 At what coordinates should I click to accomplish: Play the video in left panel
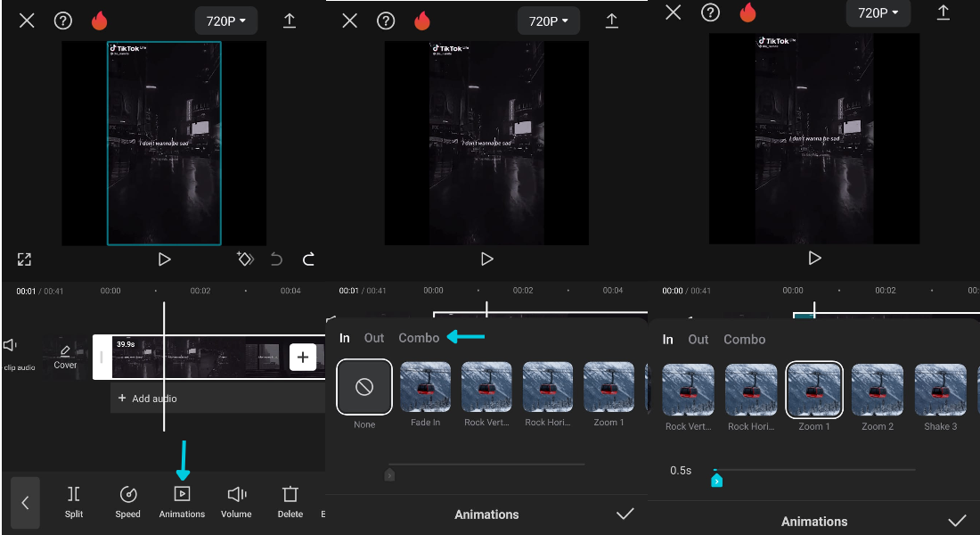click(165, 259)
